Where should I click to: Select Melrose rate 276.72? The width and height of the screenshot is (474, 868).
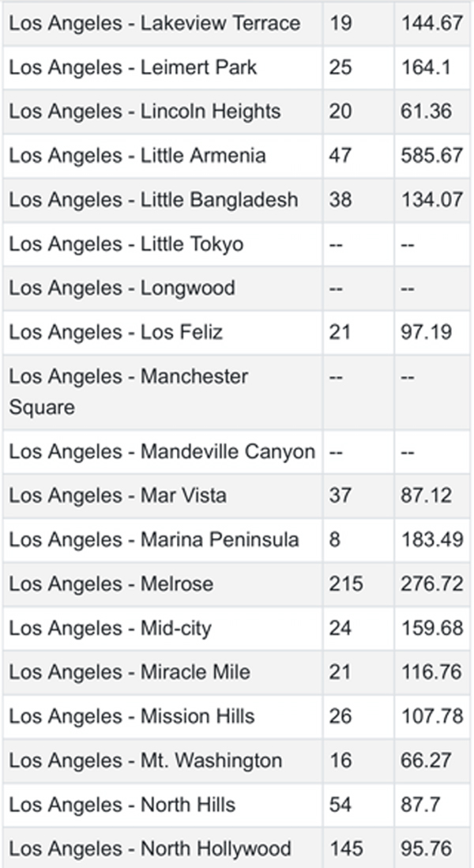431,584
